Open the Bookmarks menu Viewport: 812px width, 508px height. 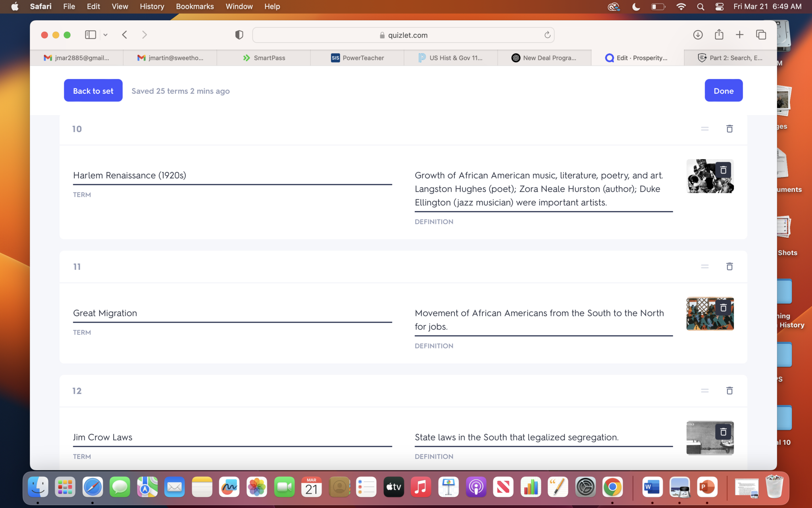(x=195, y=6)
